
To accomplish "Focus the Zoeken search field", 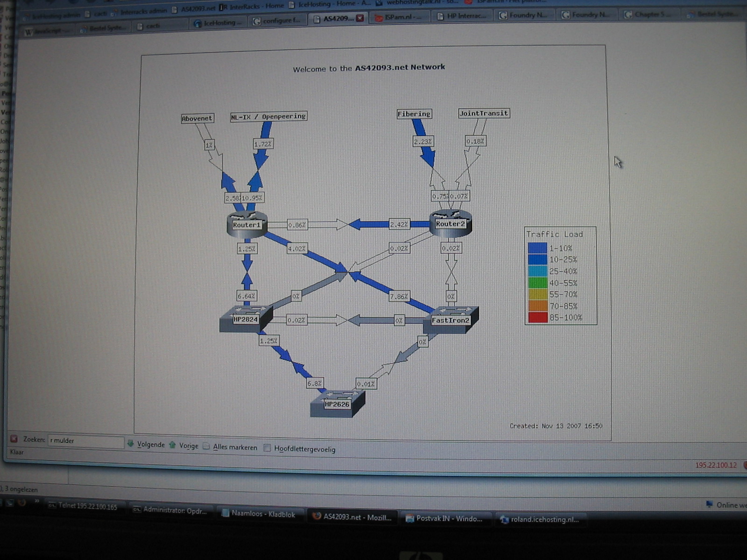I will 85,441.
